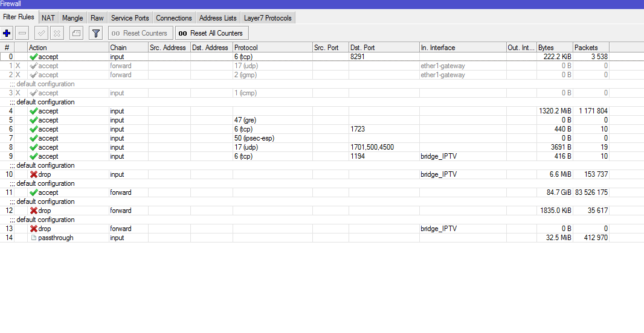Click greyed accept icon on rule 3
This screenshot has height=333, width=644.
(34, 93)
